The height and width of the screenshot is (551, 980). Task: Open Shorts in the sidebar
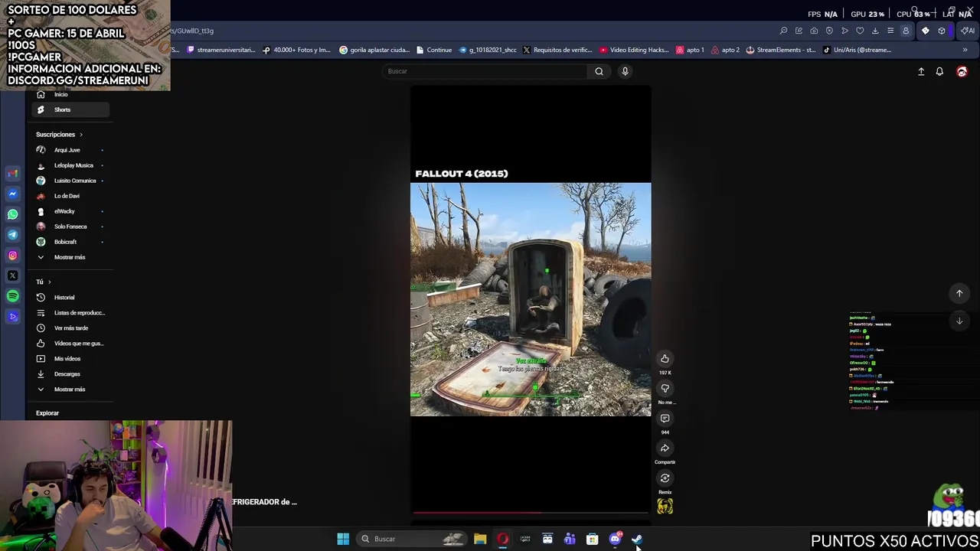point(70,109)
